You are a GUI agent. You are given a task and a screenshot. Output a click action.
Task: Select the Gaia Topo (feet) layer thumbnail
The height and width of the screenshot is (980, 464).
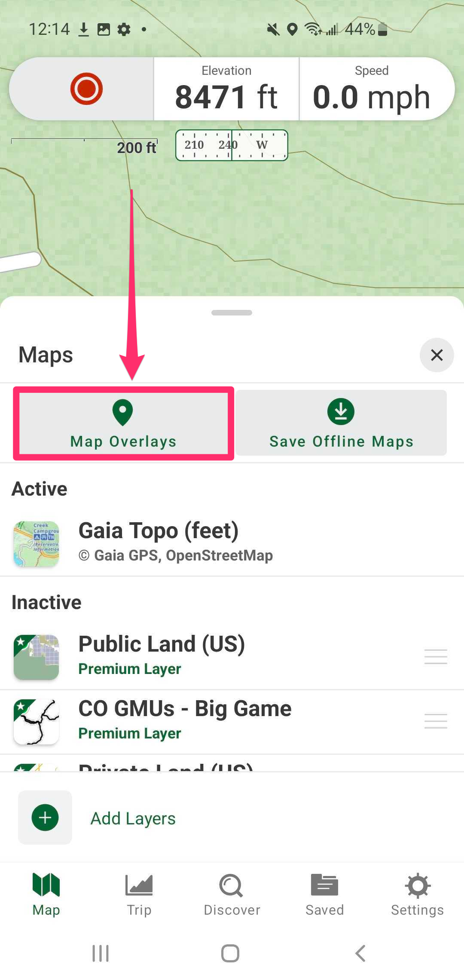click(37, 544)
